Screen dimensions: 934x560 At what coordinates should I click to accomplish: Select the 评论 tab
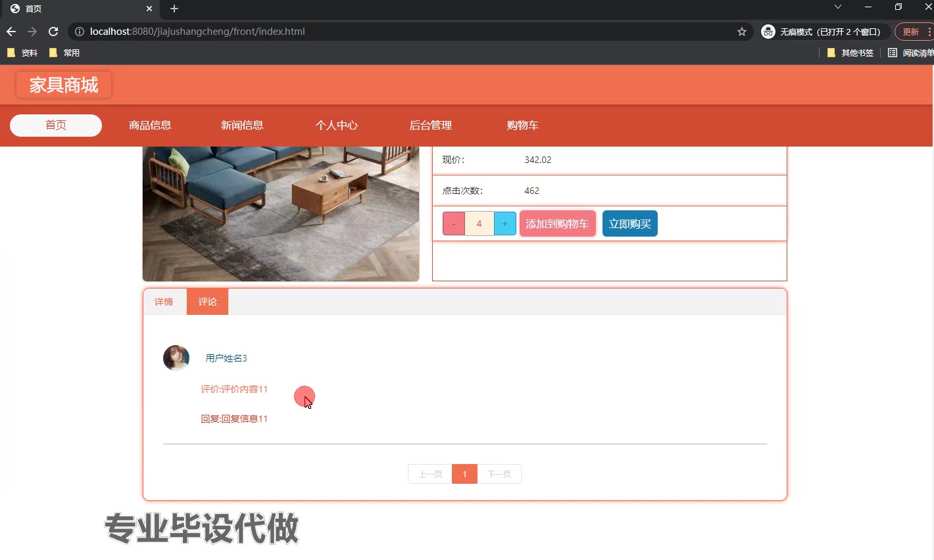tap(207, 302)
